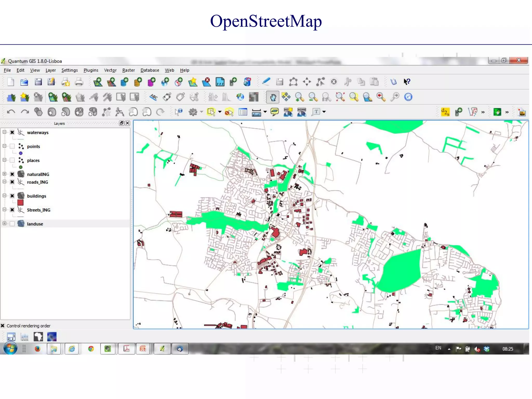Screen dimensions: 532x399
Task: Open Firefox from the taskbar
Action: point(37,349)
